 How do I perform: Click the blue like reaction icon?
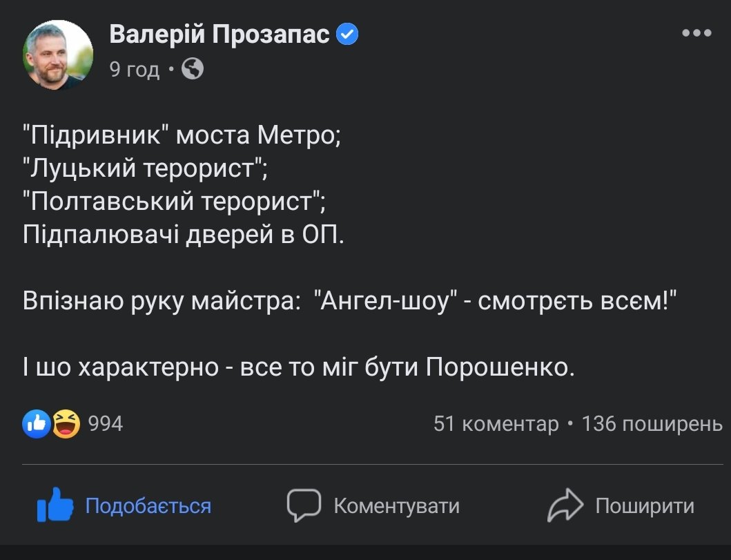(36, 423)
